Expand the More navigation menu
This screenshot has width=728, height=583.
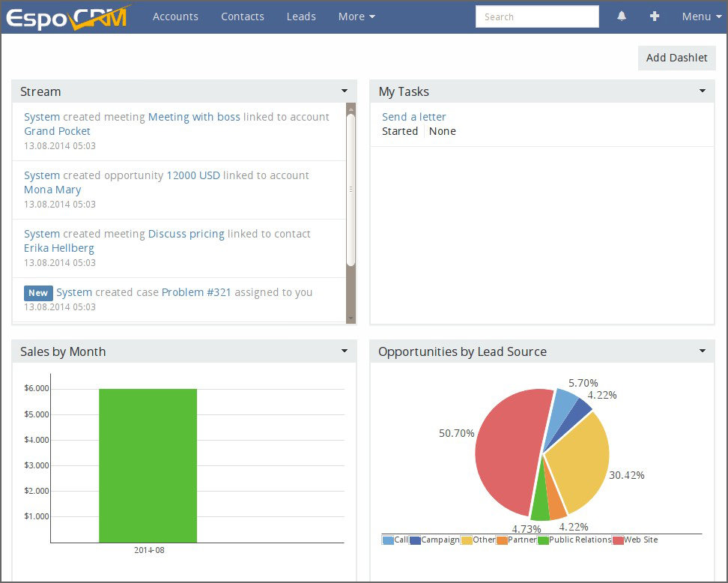pos(357,16)
